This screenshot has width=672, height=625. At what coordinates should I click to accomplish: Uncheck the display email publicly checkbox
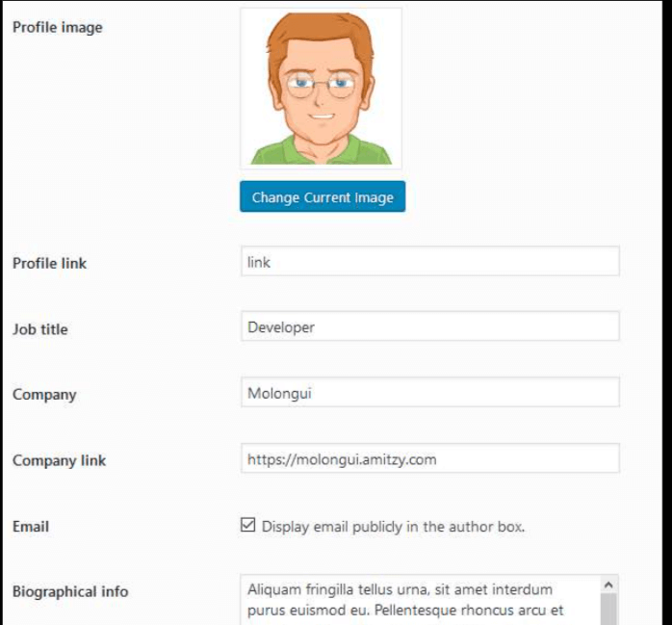click(x=247, y=525)
